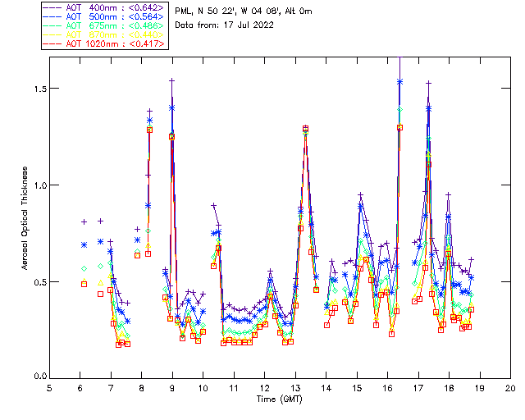Image resolution: width=525 pixels, height=420 pixels.
Task: Click the x-axis tick label 13
Action: coord(295,388)
